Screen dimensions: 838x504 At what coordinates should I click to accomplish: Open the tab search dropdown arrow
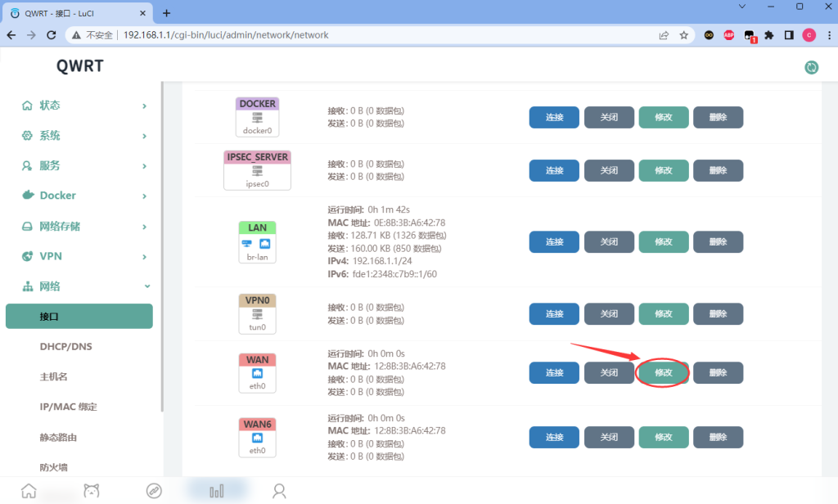[x=741, y=7]
